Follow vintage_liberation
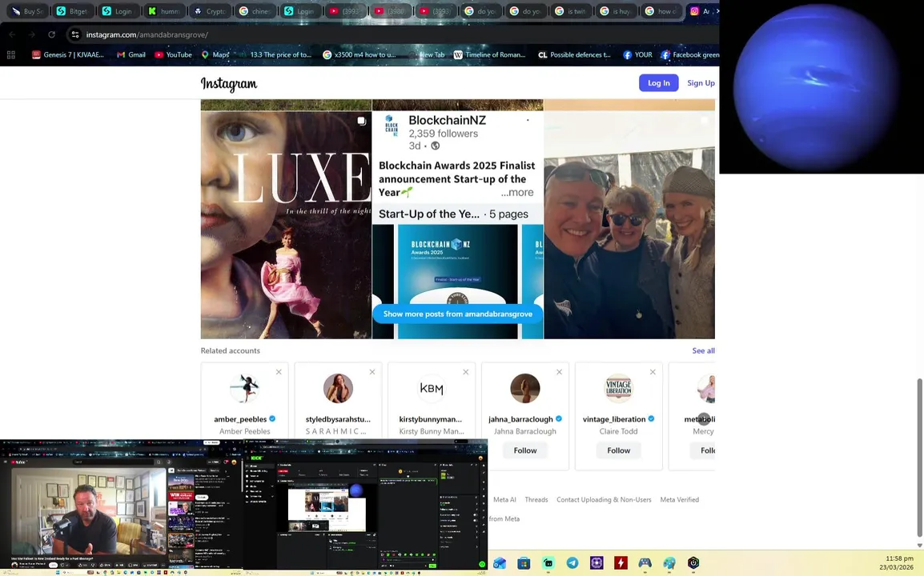 [618, 450]
